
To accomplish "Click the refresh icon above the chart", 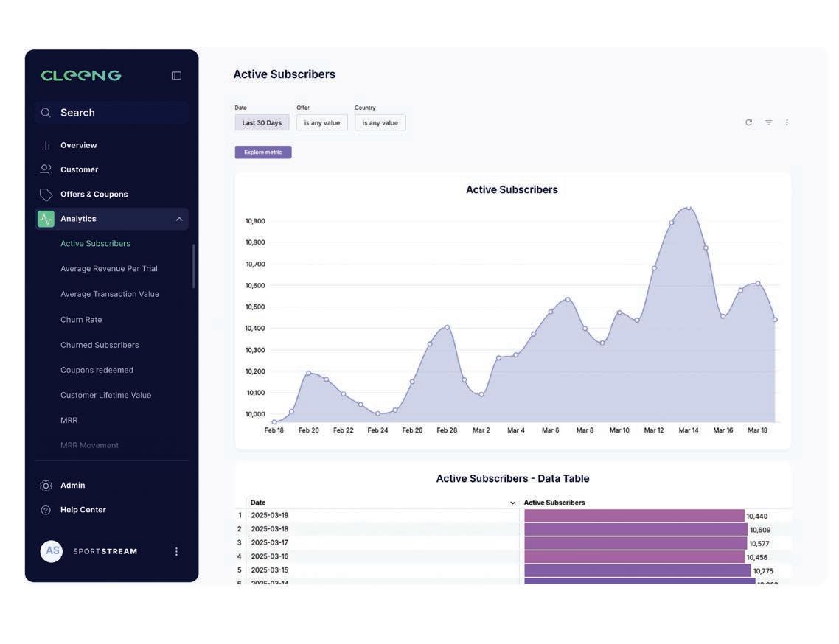I will (x=748, y=122).
